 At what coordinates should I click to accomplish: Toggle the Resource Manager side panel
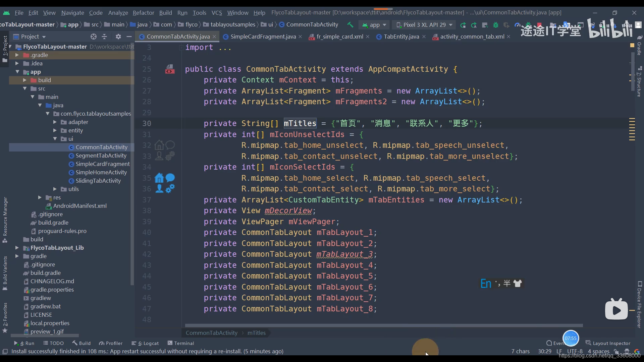(5, 220)
